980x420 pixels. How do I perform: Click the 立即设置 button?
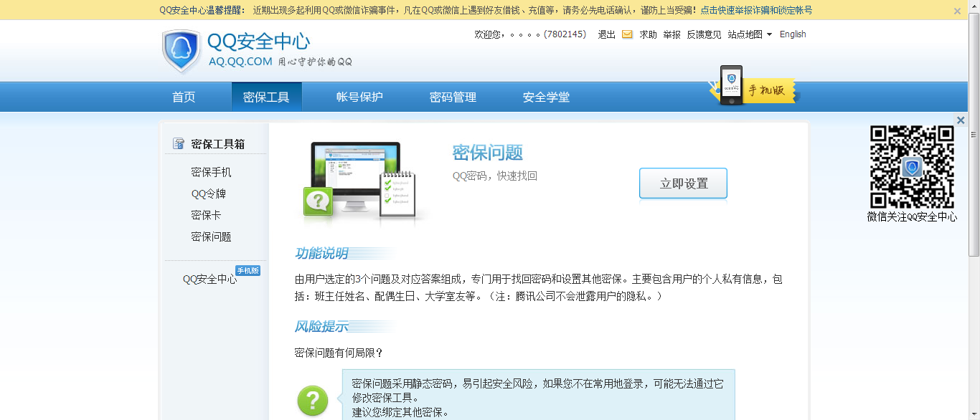tap(683, 183)
